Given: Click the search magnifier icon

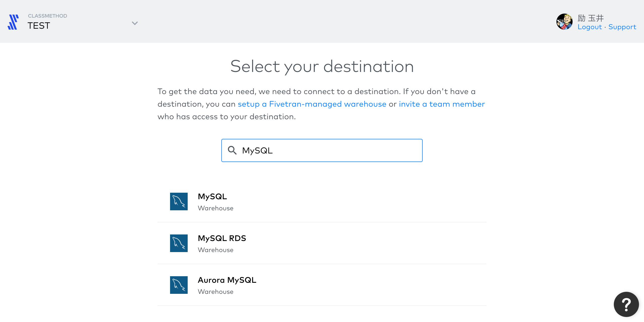Looking at the screenshot, I should (x=232, y=150).
